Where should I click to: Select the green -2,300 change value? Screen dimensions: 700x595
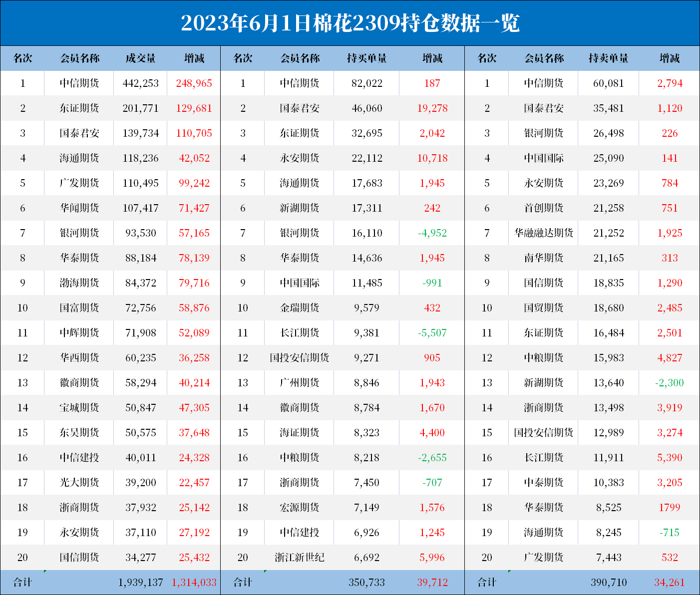click(669, 383)
